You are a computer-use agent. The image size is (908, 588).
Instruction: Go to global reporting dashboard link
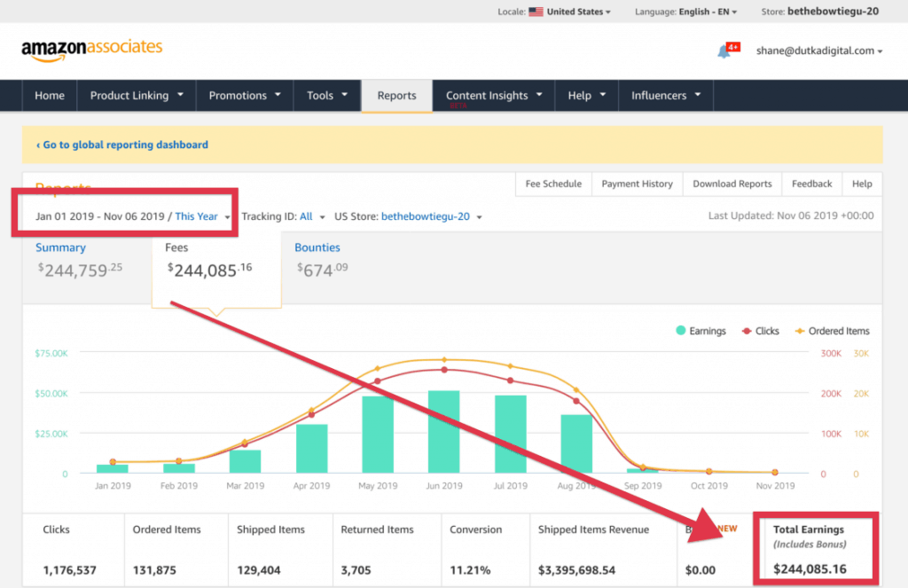(x=122, y=145)
